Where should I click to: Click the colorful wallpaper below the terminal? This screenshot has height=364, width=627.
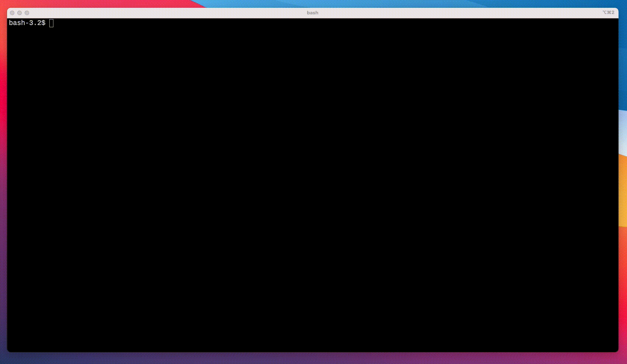point(313,359)
